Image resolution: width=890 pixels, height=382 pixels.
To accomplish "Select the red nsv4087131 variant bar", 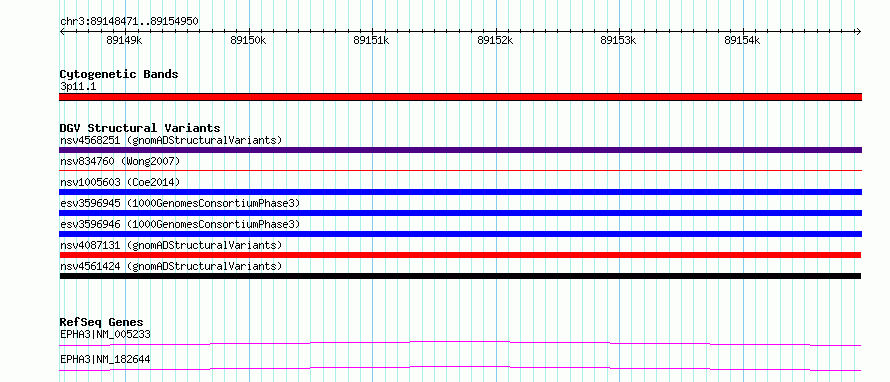I will tap(460, 255).
